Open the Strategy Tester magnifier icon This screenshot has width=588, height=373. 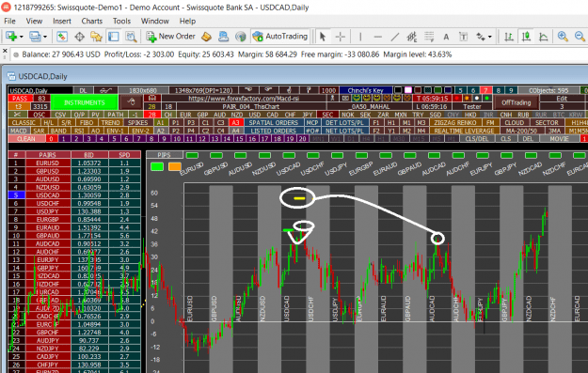131,37
